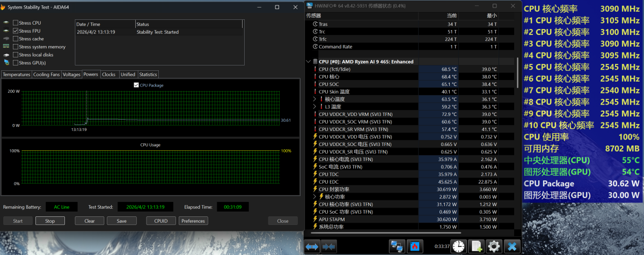Expand the L3 温度 sensor subgroup

point(315,107)
